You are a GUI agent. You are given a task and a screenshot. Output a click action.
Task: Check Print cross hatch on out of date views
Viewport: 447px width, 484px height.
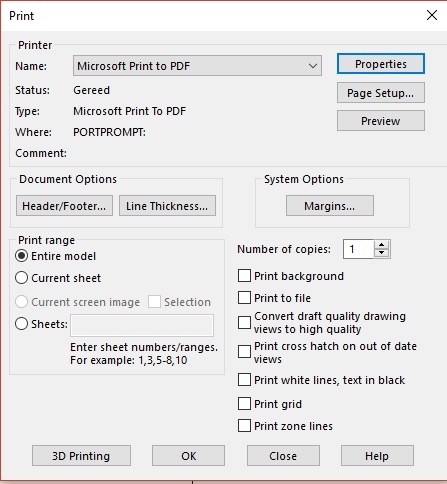click(x=244, y=352)
